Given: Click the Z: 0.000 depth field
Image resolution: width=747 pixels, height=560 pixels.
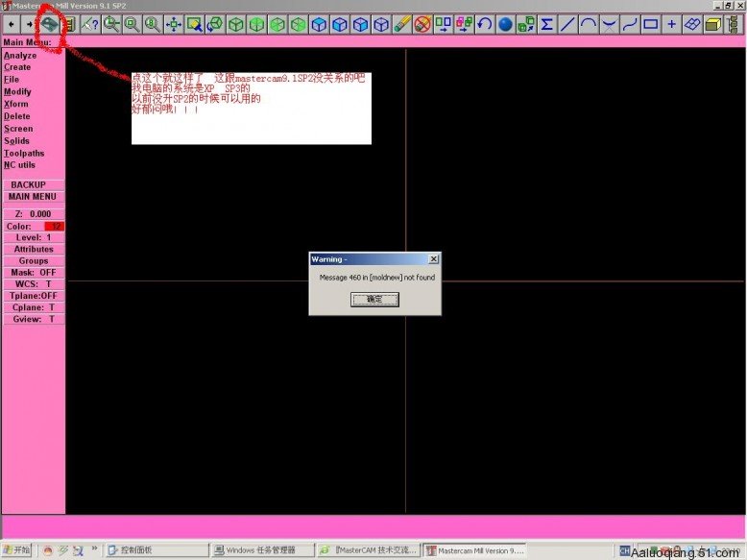Looking at the screenshot, I should pos(34,214).
